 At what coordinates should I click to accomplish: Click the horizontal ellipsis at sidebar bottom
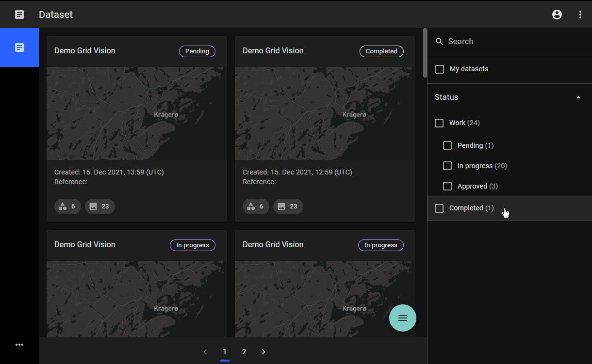19,345
